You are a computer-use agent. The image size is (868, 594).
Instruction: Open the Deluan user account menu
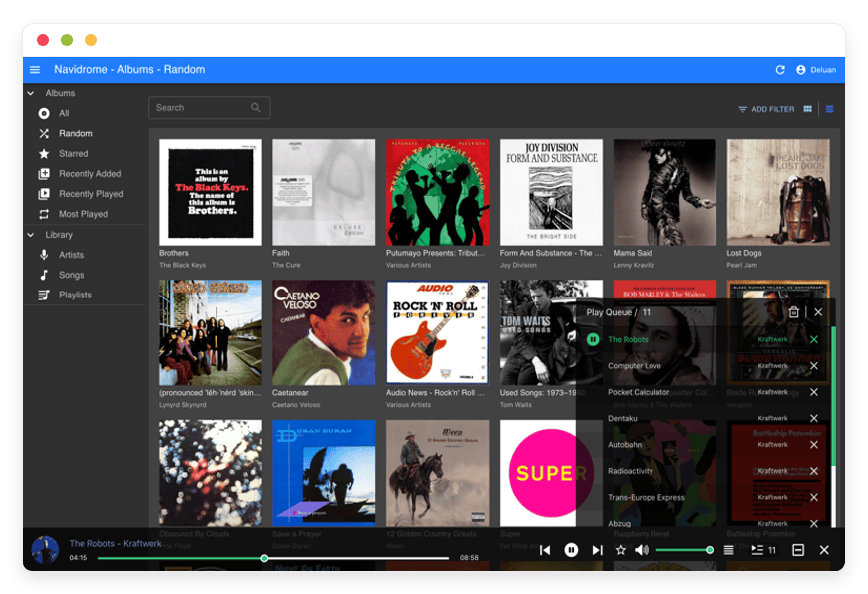[x=816, y=70]
